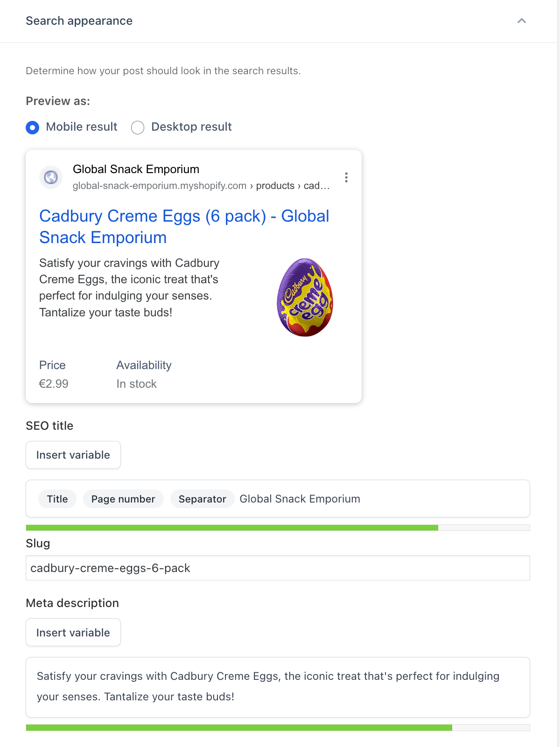
Task: Click the preview snippet description text
Action: (129, 287)
